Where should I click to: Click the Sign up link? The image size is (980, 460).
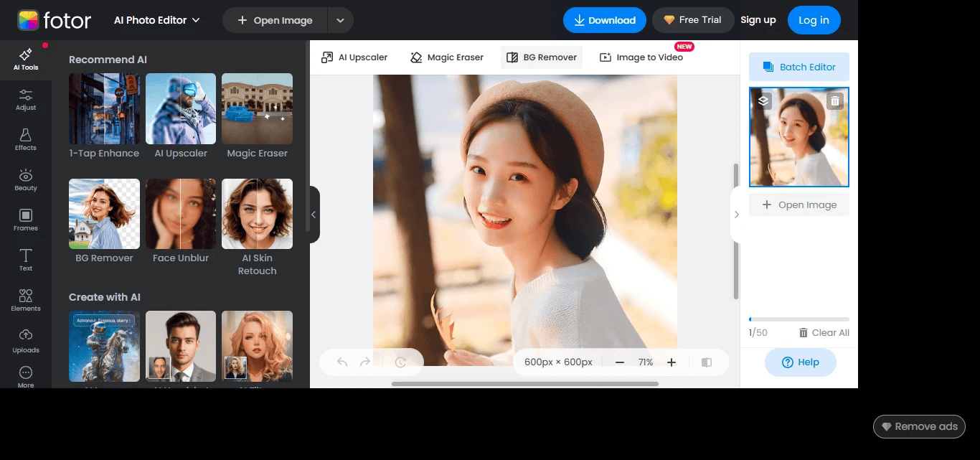click(758, 20)
